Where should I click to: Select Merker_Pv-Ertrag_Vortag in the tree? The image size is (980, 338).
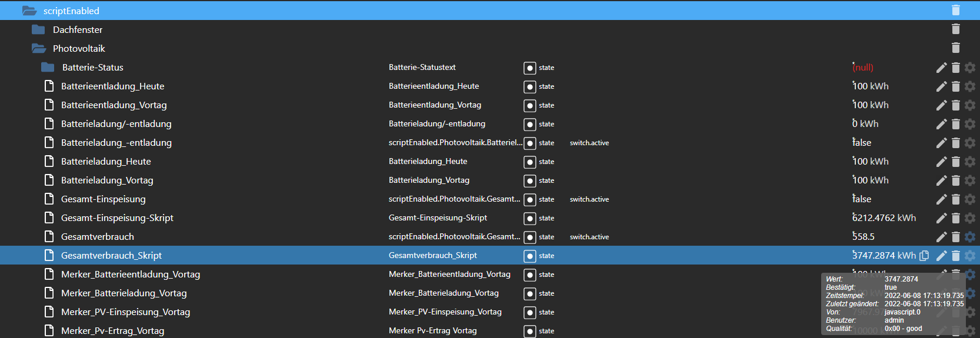coord(112,330)
